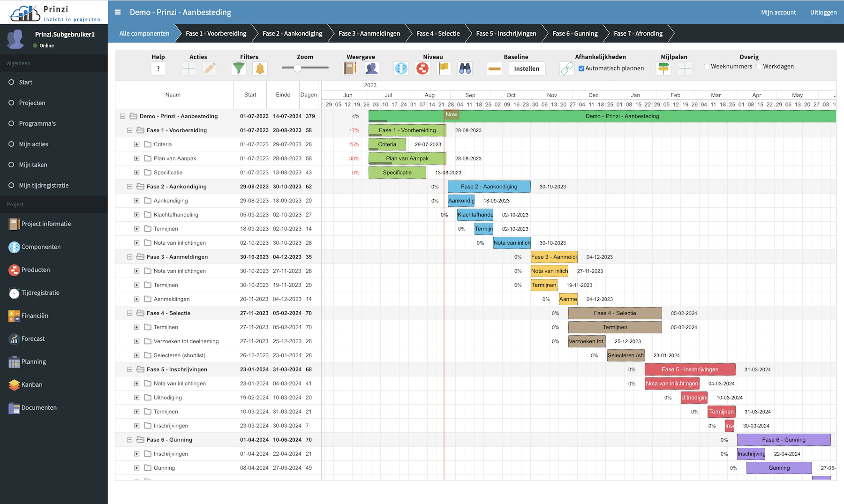Click the green plus add action icon
This screenshot has height=504, width=844.
(188, 68)
